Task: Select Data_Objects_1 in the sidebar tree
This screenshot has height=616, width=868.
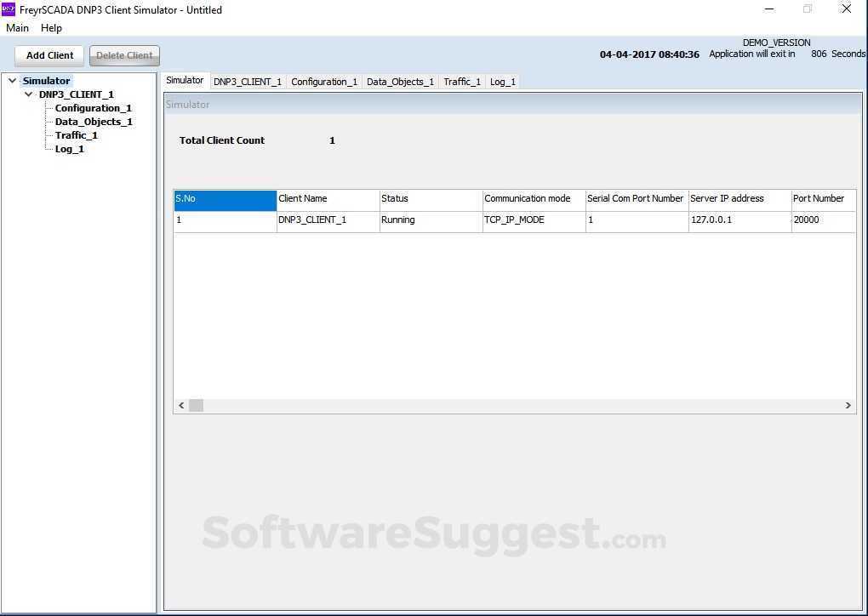Action: pyautogui.click(x=94, y=121)
